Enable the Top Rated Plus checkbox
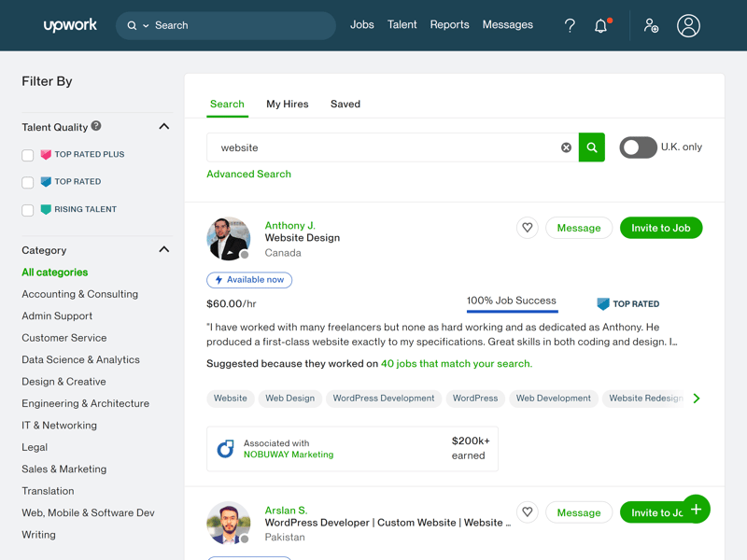 click(x=28, y=155)
